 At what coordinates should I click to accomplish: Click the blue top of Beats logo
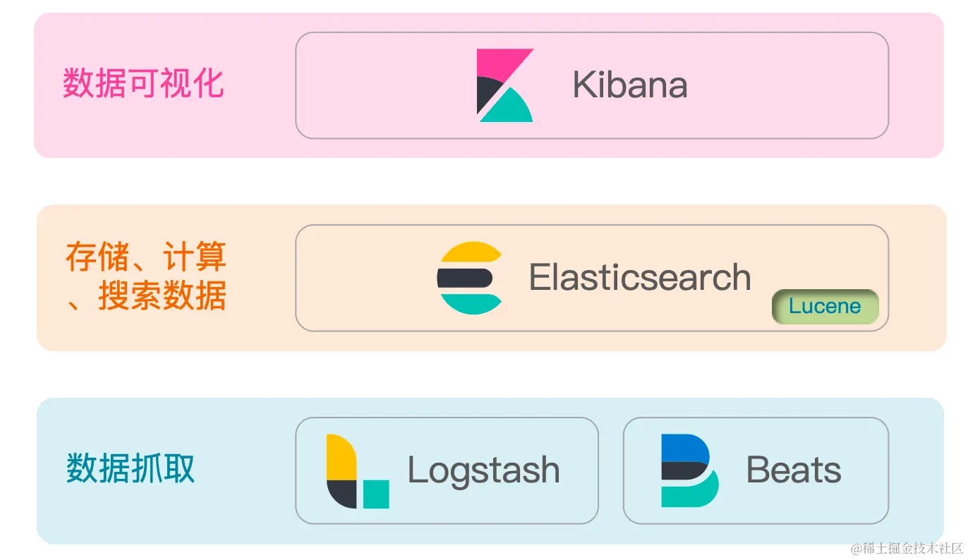684,447
